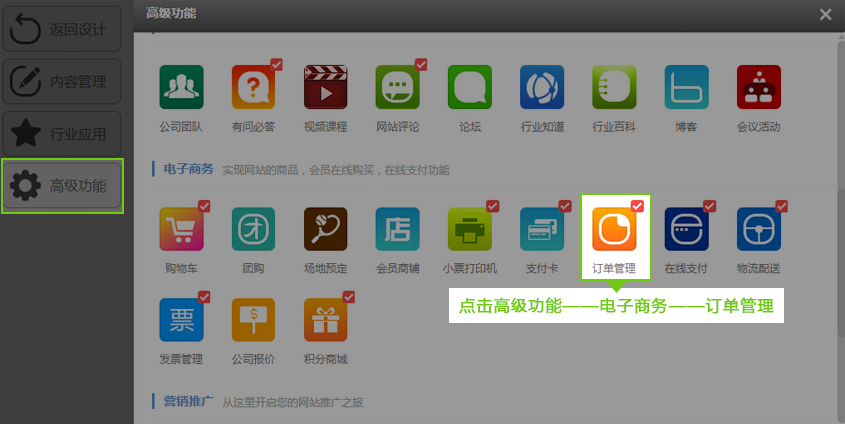This screenshot has width=845, height=424.
Task: Toggle the checkmark on 网站评论
Action: [x=421, y=65]
